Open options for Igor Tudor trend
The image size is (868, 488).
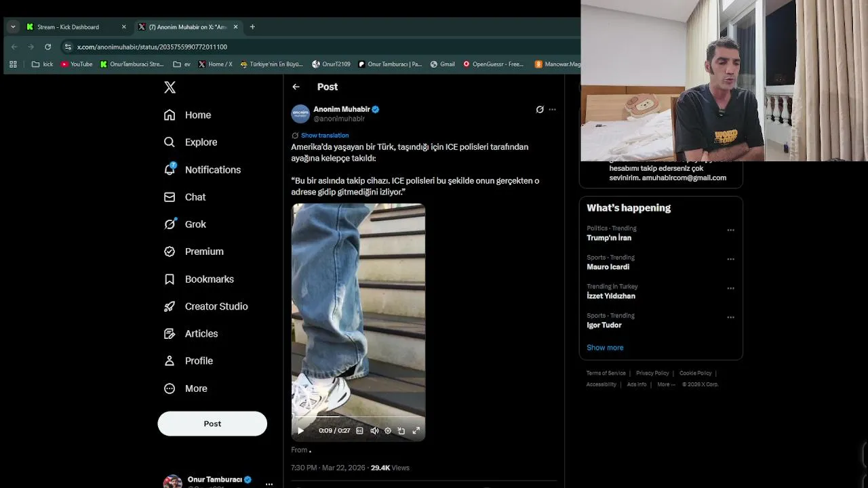(x=730, y=317)
